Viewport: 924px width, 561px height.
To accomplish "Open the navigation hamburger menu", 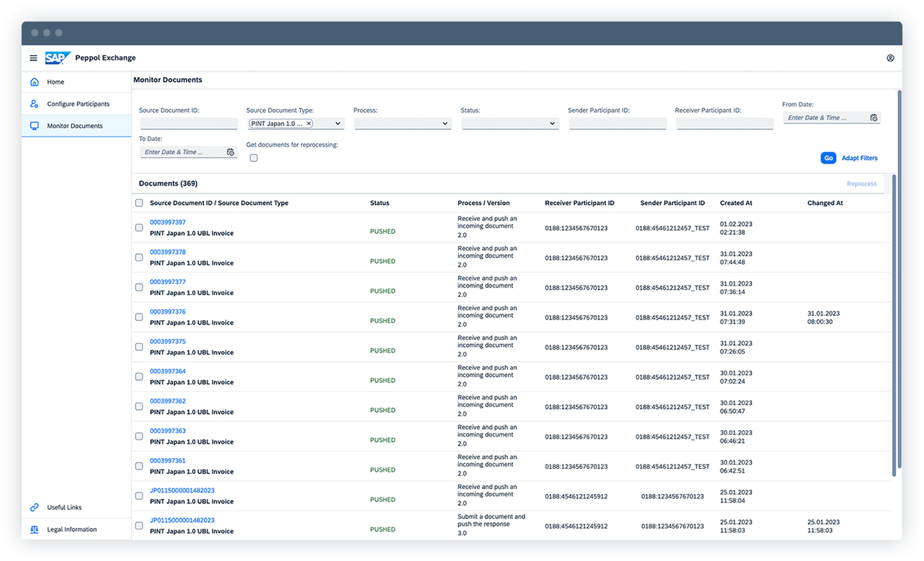I will point(33,58).
